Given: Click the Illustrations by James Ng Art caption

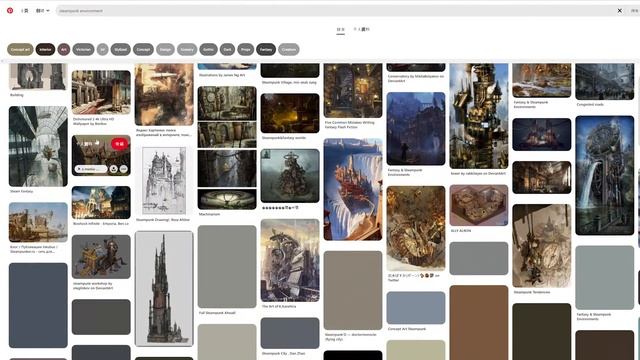Looking at the screenshot, I should click(222, 75).
